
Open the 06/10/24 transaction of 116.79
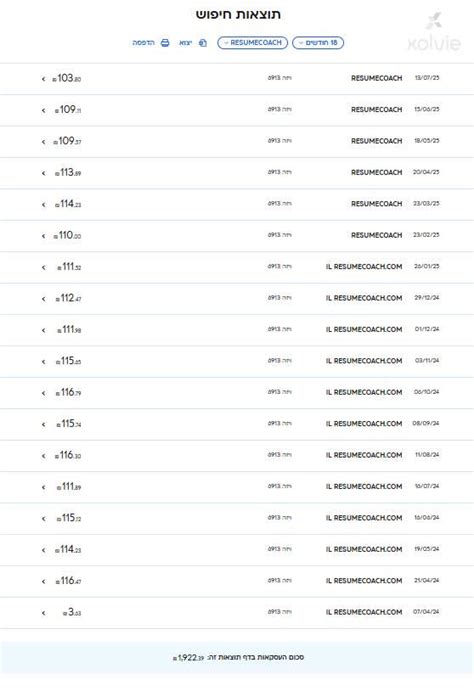[x=237, y=393]
